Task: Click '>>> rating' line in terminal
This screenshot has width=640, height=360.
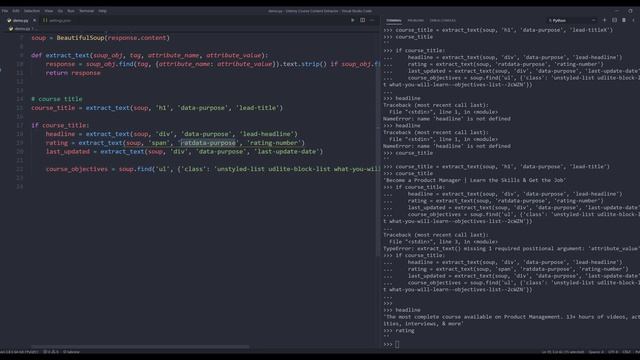Action: tap(399, 331)
